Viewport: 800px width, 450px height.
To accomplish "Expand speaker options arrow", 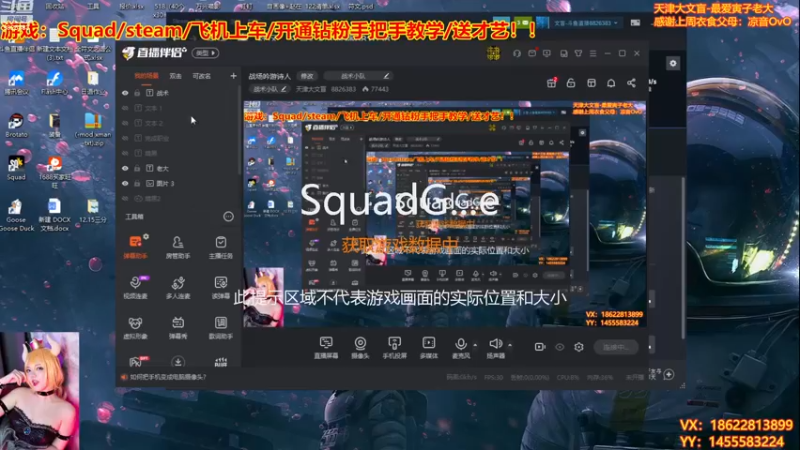I will [510, 345].
